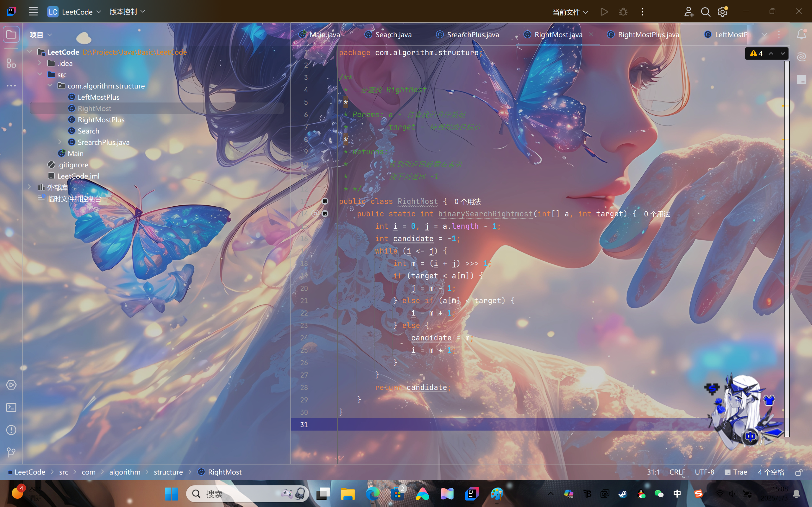Viewport: 812px width, 507px height.
Task: Collapse the src folder
Action: click(40, 74)
